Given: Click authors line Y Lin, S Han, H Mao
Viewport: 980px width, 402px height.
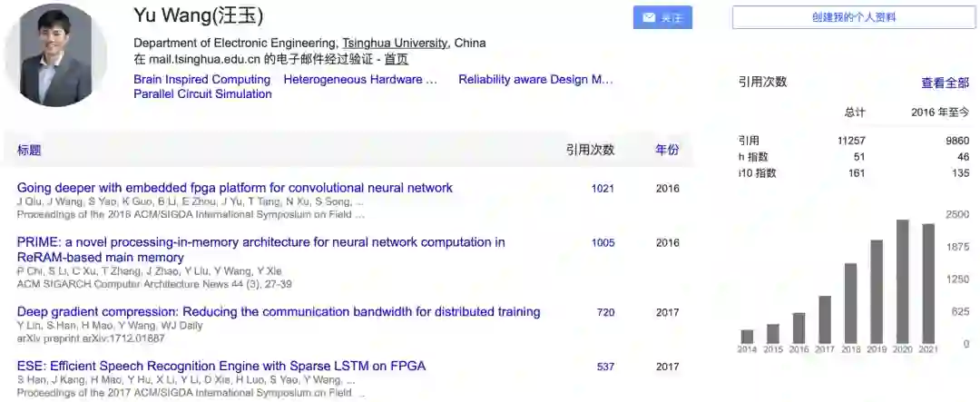Looking at the screenshot, I should tap(110, 325).
